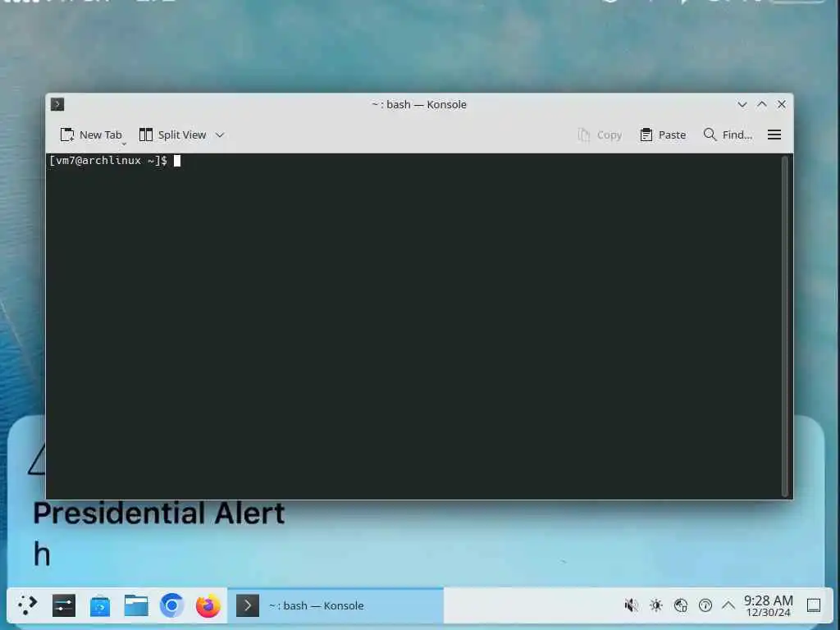Open the KDE application launcher
This screenshot has width=840, height=630.
click(27, 605)
